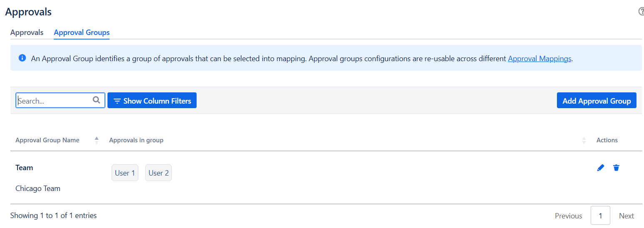Go to the Previous page
The height and width of the screenshot is (228, 644).
coord(568,216)
